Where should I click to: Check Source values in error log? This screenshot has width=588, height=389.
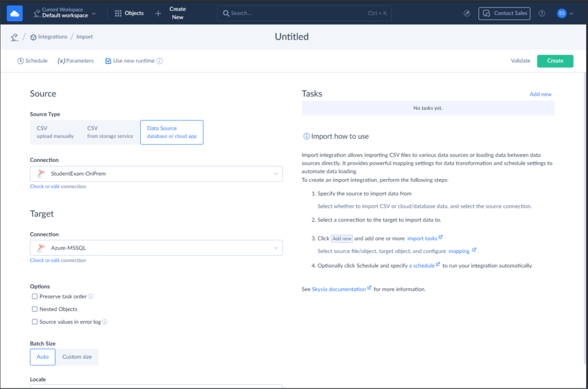pyautogui.click(x=35, y=322)
